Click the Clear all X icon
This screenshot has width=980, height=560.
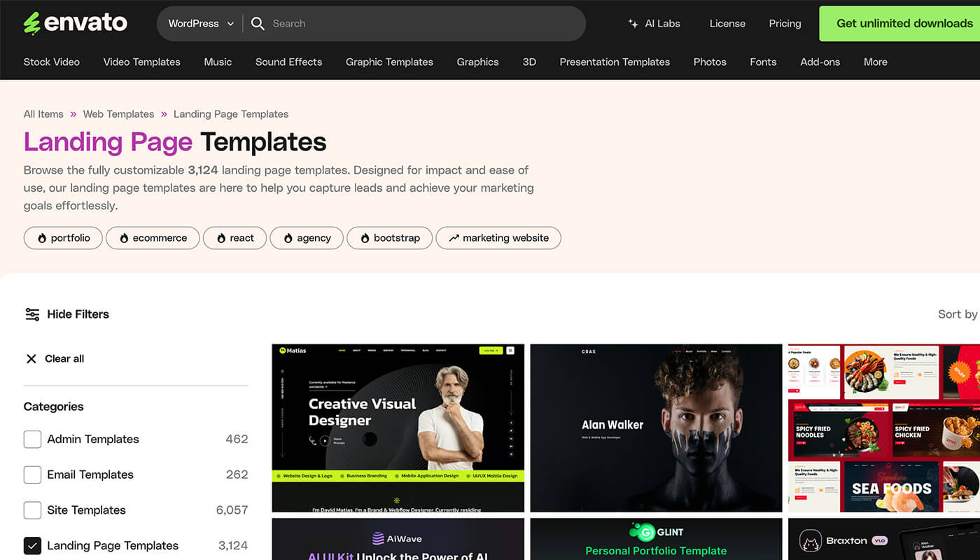(x=31, y=359)
